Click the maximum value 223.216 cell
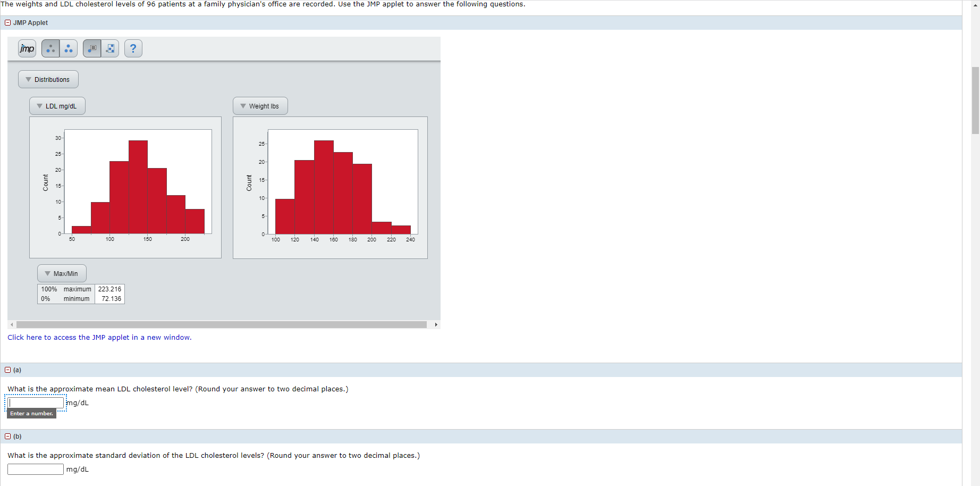Image resolution: width=980 pixels, height=486 pixels. point(109,289)
